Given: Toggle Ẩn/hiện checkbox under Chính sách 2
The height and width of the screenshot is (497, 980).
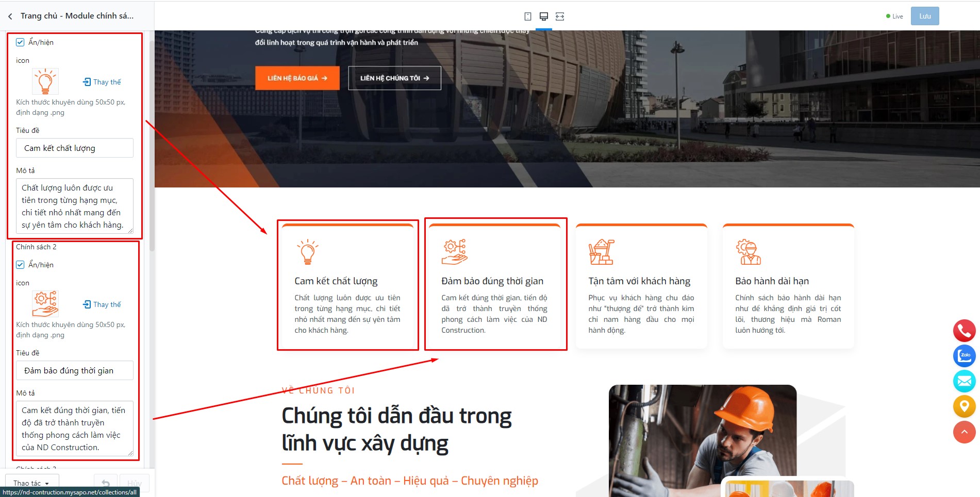Looking at the screenshot, I should pos(21,265).
